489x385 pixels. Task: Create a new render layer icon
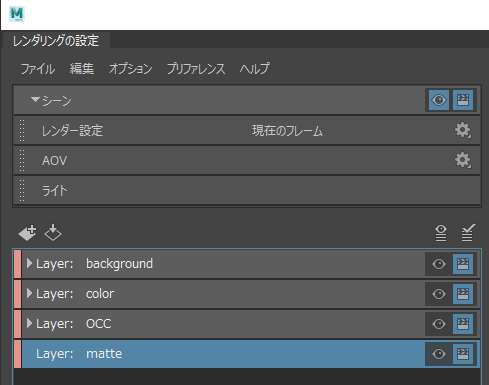(27, 233)
